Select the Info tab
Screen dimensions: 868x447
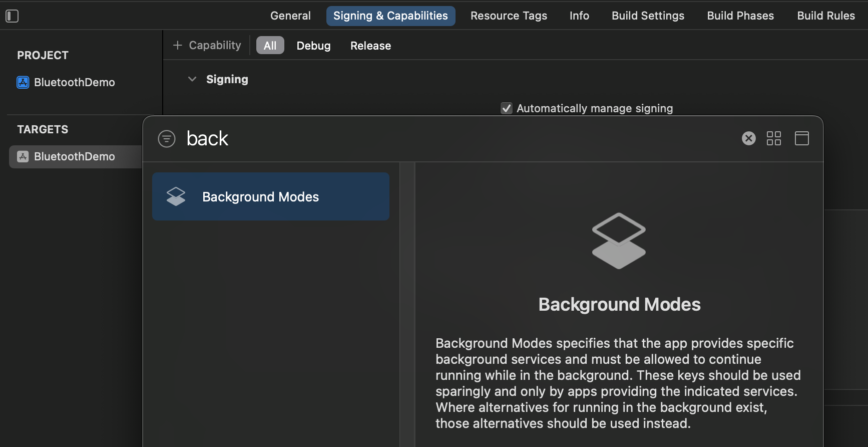pyautogui.click(x=579, y=16)
